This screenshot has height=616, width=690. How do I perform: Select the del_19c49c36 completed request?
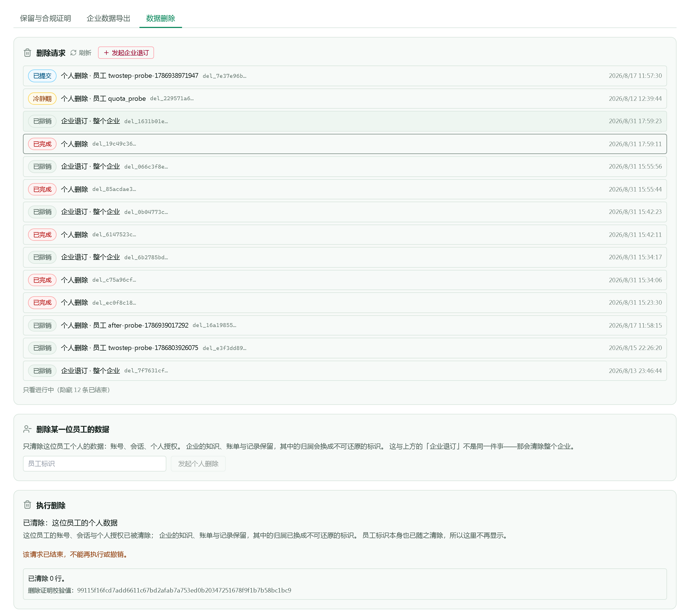pyautogui.click(x=345, y=144)
